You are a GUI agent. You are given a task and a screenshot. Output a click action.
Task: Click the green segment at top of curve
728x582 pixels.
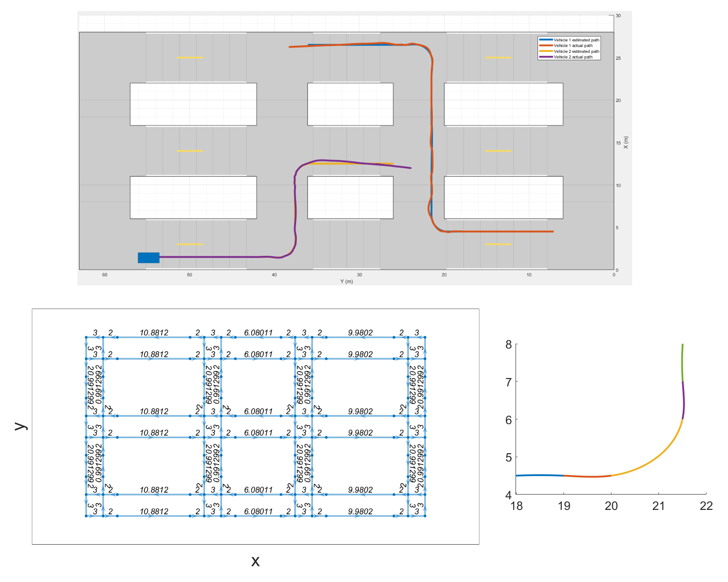(x=682, y=363)
